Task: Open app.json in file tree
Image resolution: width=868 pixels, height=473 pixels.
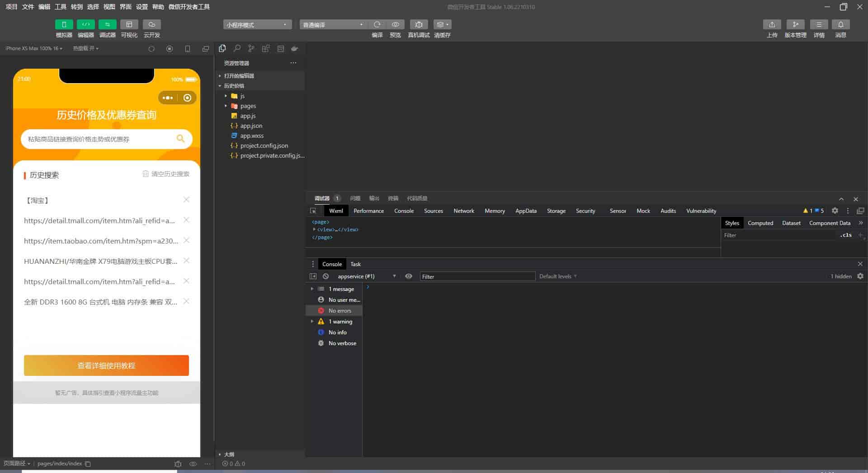Action: click(x=251, y=126)
